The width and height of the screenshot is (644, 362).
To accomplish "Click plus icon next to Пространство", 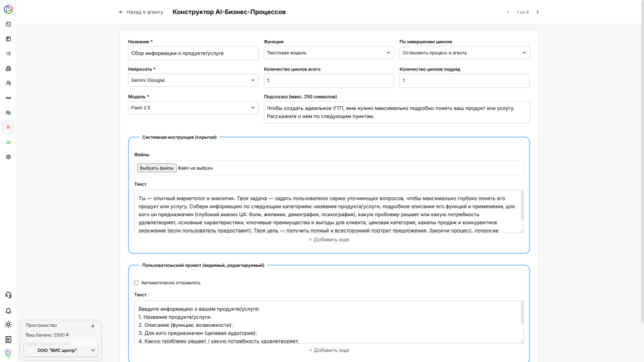I will [x=92, y=326].
